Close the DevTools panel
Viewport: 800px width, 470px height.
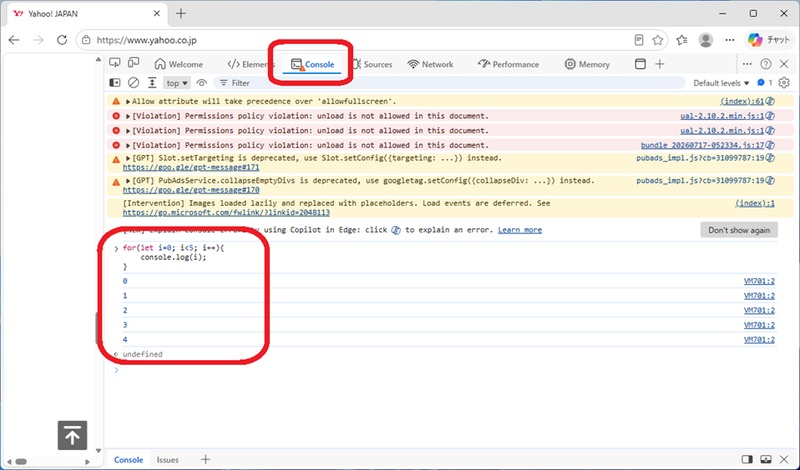pyautogui.click(x=784, y=64)
